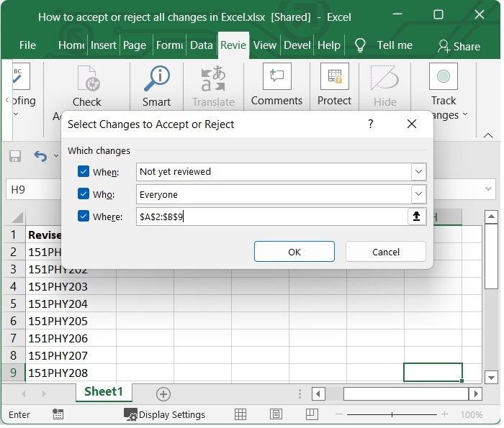Open the File menu tab

click(27, 45)
